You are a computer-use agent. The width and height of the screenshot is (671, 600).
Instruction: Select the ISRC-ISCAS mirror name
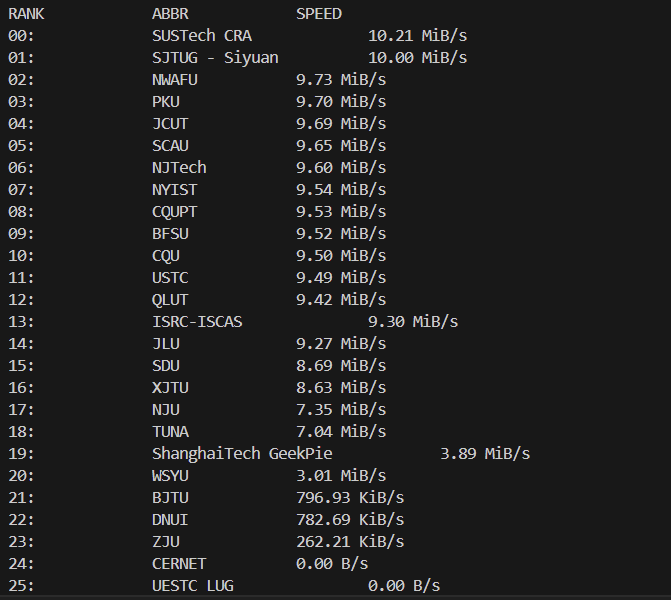197,322
